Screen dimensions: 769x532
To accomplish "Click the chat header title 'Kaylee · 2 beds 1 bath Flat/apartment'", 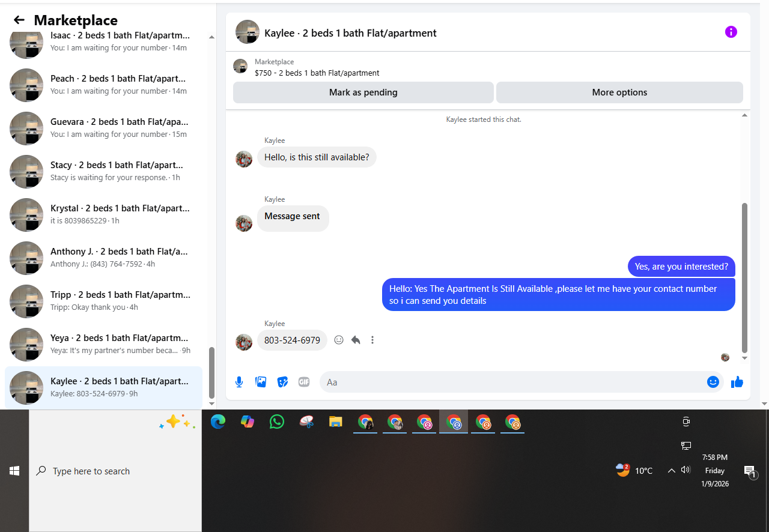I will [x=350, y=33].
